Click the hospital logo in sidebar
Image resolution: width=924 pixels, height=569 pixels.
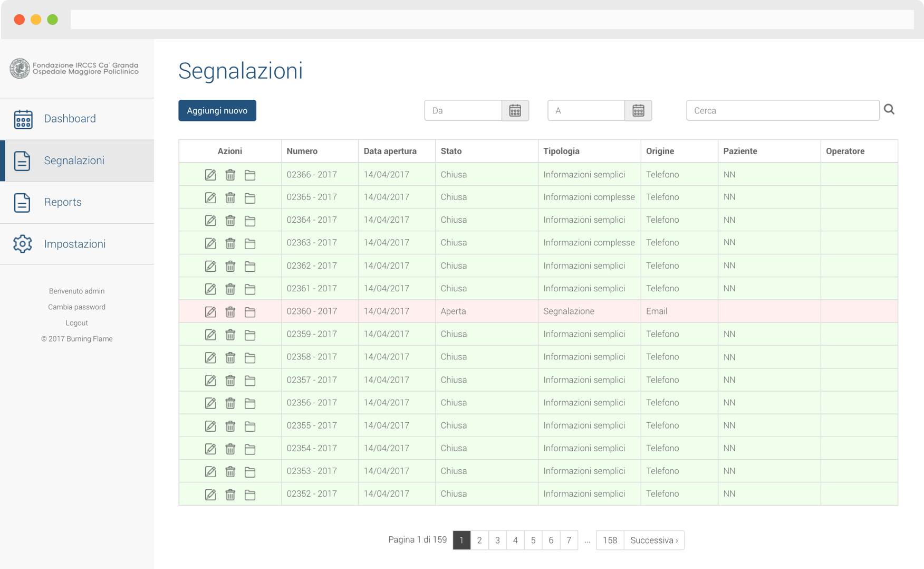coord(74,68)
